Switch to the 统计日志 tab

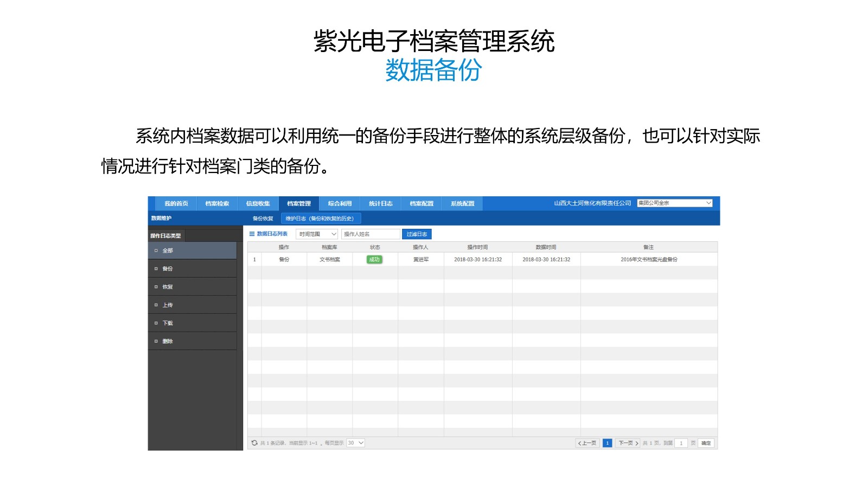[x=381, y=204]
